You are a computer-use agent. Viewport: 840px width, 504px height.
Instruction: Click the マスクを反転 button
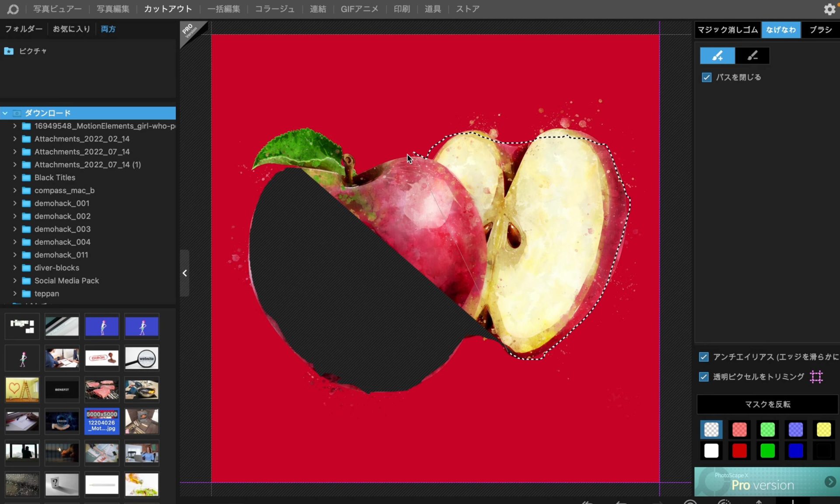pos(767,404)
